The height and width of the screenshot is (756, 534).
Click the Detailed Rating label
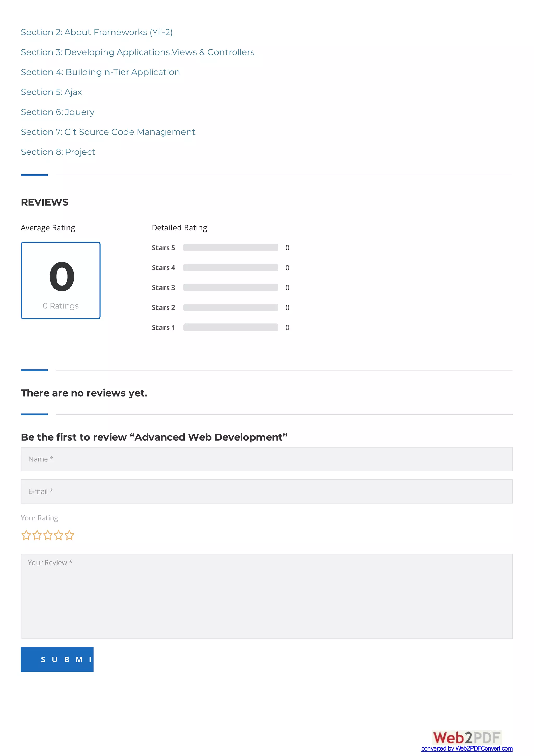click(x=179, y=228)
